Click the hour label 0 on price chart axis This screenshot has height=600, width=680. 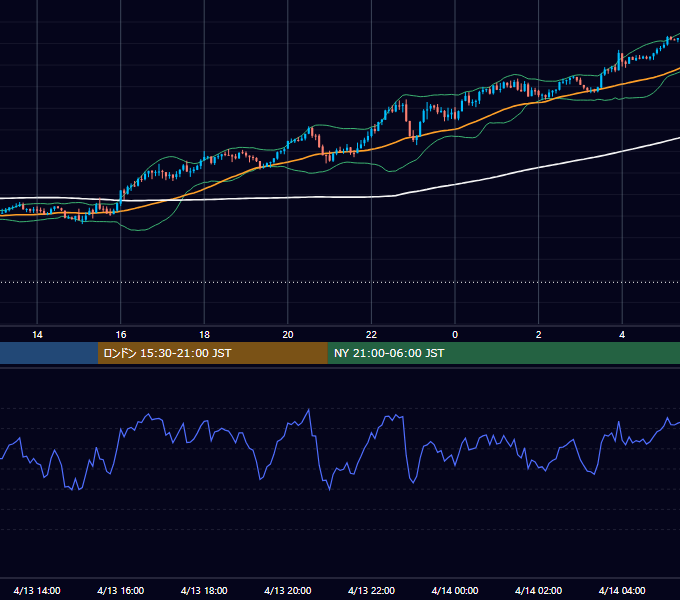[455, 335]
